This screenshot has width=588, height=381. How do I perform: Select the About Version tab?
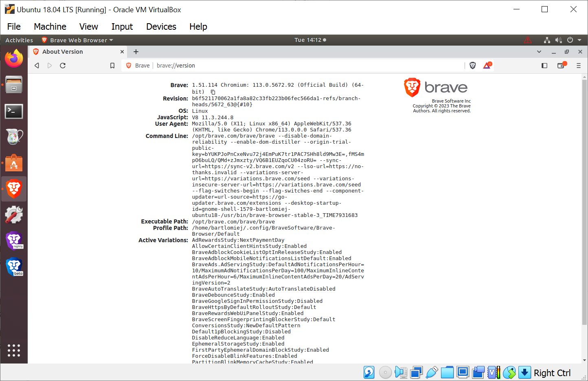click(x=69, y=52)
